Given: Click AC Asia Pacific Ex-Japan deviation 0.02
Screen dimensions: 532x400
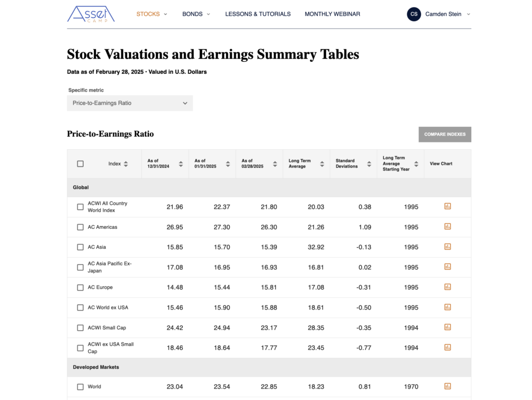Looking at the screenshot, I should click(x=365, y=267).
